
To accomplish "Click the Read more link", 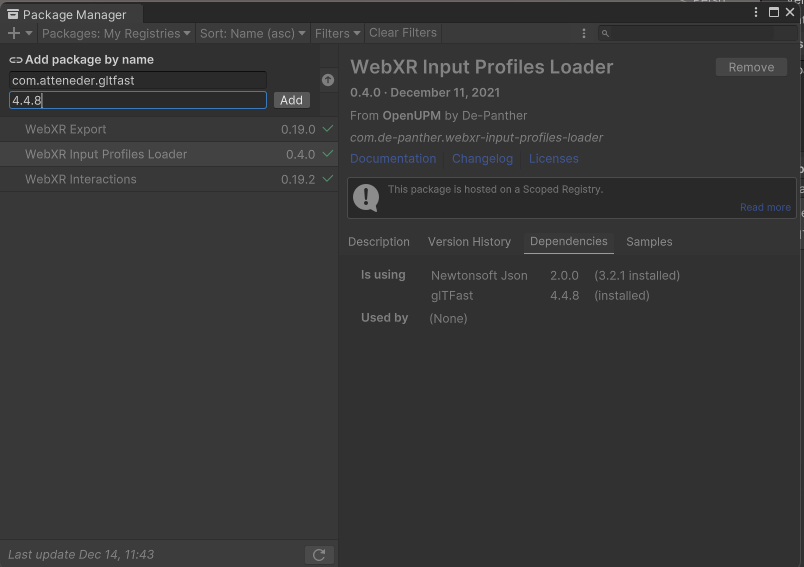I will [x=765, y=207].
